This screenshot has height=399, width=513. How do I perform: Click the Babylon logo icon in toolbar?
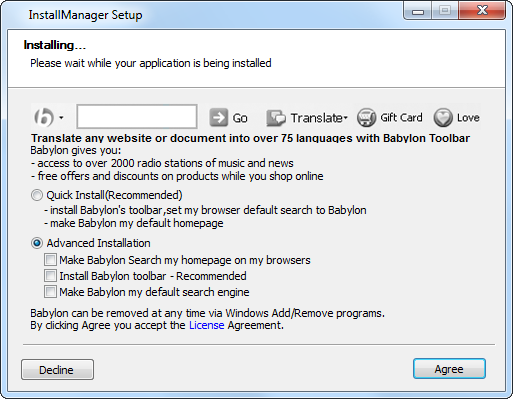point(44,117)
